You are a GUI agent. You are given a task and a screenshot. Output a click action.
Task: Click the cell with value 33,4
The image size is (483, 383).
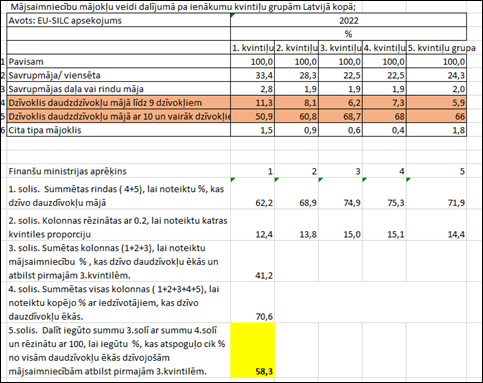[252, 75]
